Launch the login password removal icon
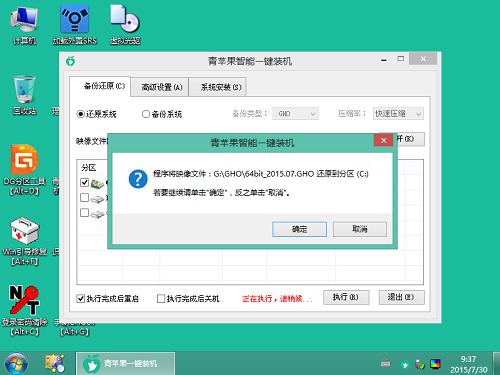This screenshot has width=500, height=375. (24, 311)
